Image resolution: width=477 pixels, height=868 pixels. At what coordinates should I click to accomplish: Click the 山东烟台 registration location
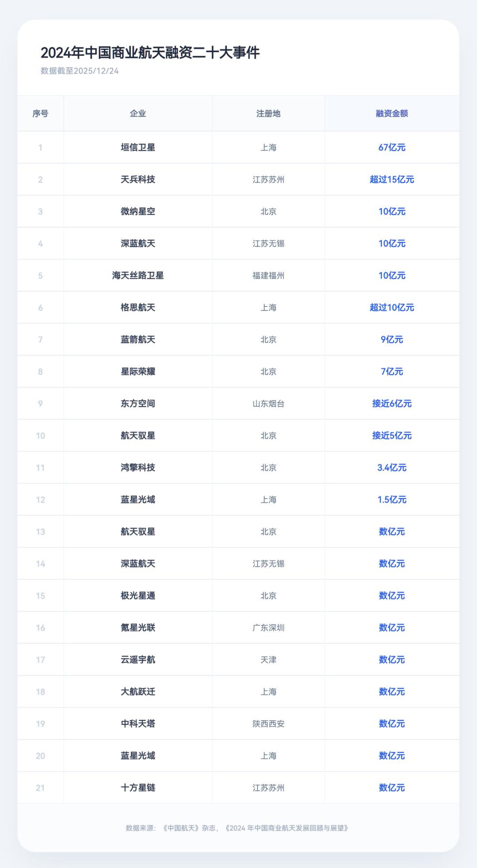[x=268, y=404]
